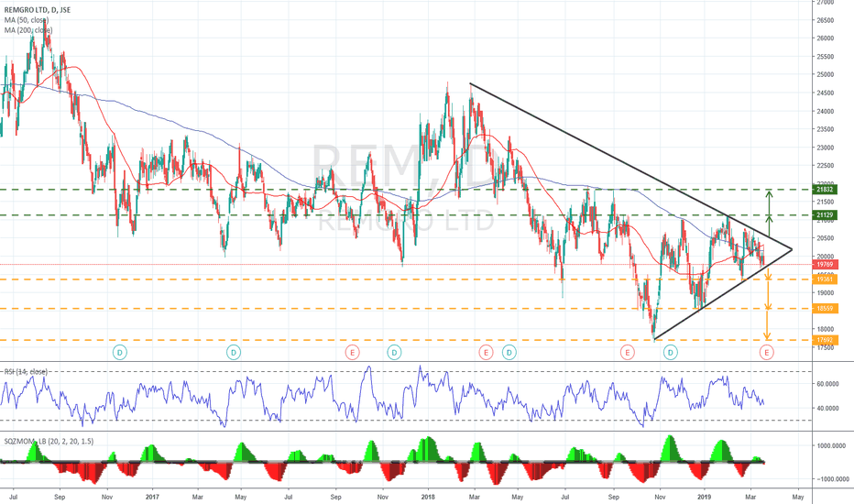Select the REMGRO LTD, D, JSE chart title
The width and height of the screenshot is (854, 504).
click(x=36, y=10)
